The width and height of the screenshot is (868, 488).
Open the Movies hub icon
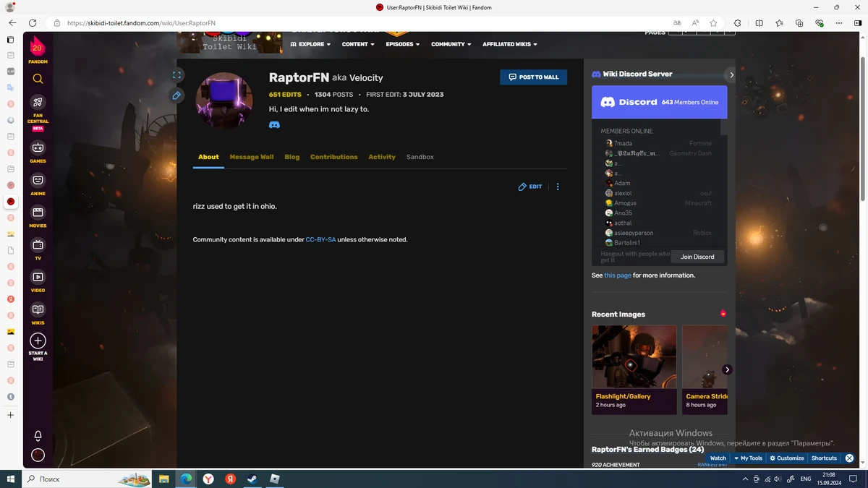[x=38, y=212]
